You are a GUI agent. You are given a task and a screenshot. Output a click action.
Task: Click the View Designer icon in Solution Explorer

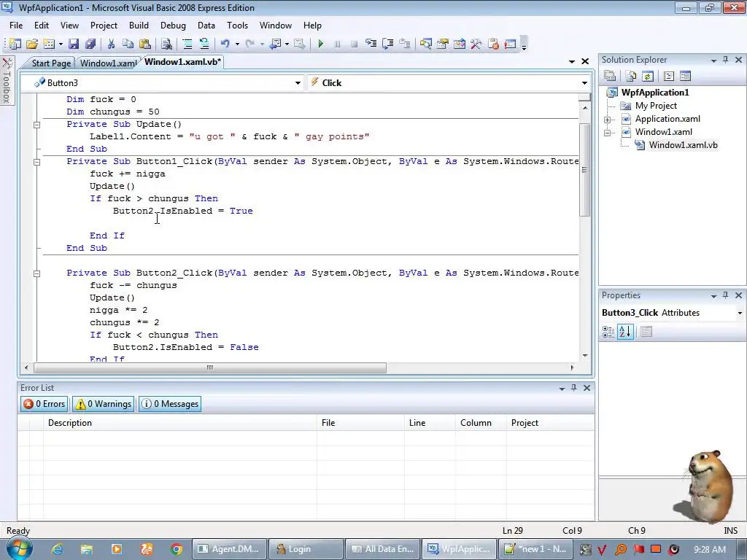(685, 76)
